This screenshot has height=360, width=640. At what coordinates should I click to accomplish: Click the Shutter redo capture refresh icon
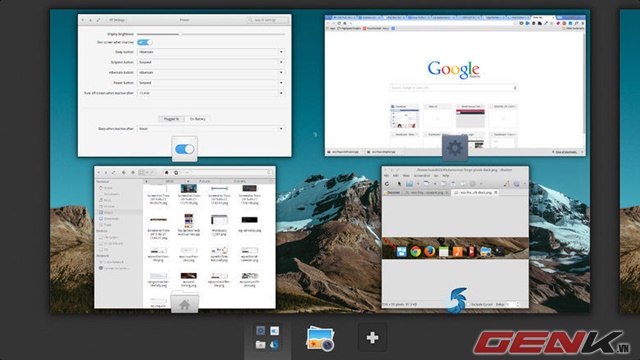387,184
